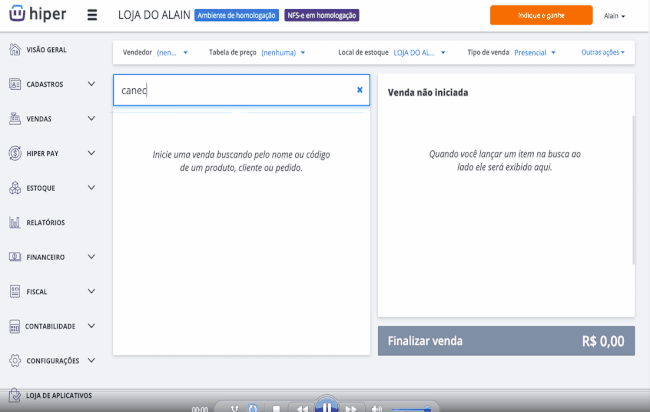The height and width of the screenshot is (412, 650).
Task: Toggle repeat in the media player
Action: click(x=252, y=409)
